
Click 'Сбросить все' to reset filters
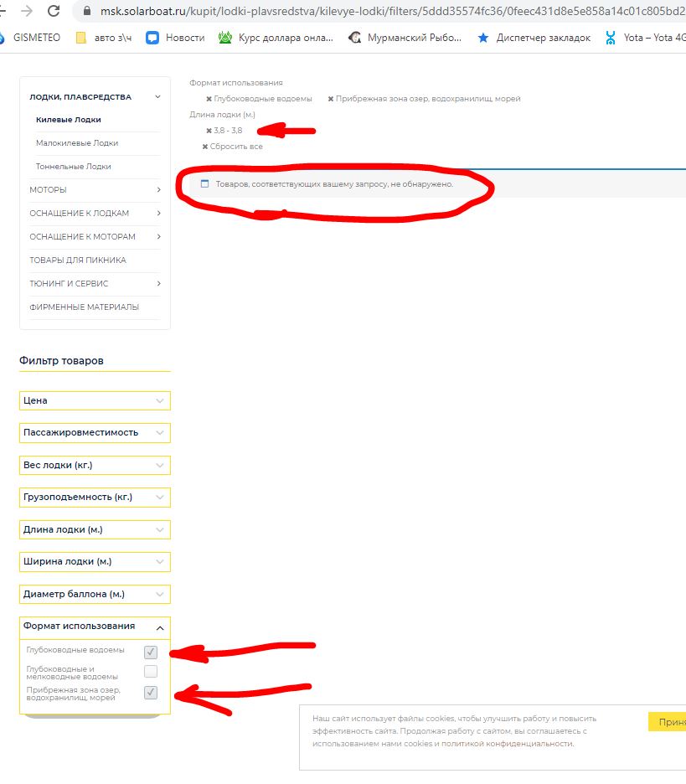point(235,147)
